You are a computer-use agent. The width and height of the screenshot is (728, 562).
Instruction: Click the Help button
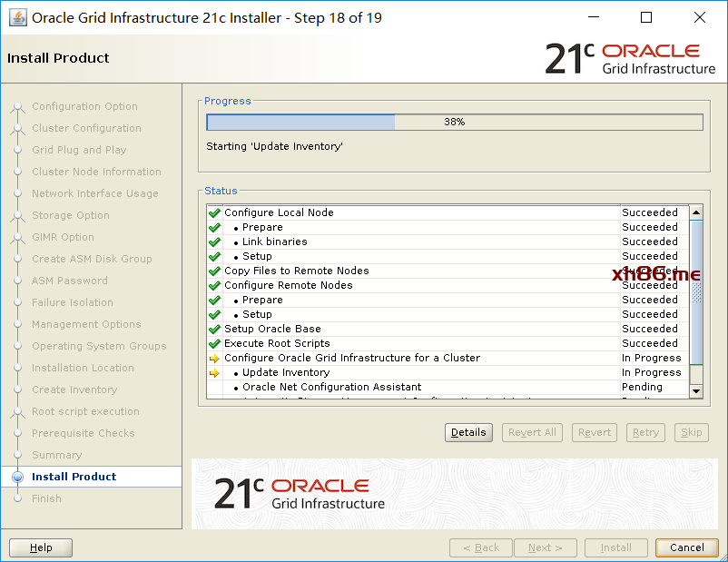tap(41, 547)
